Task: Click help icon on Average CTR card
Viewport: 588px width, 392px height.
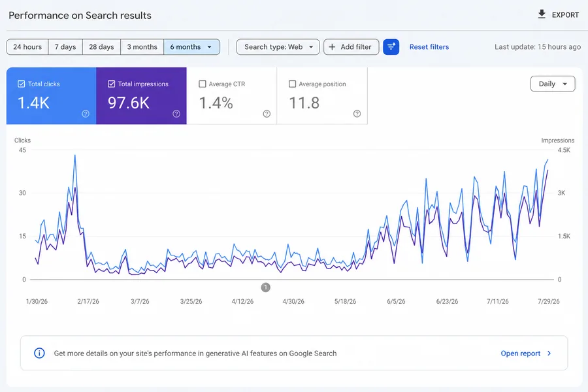Action: click(267, 114)
